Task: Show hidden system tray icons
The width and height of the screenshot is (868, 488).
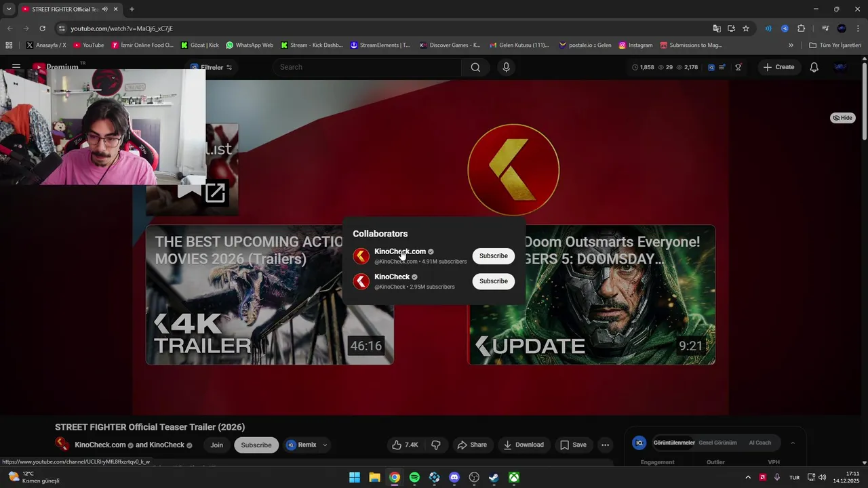Action: 748,477
